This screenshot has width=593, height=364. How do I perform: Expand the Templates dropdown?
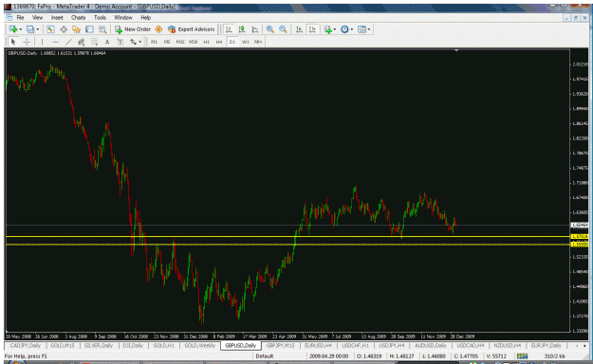click(369, 29)
